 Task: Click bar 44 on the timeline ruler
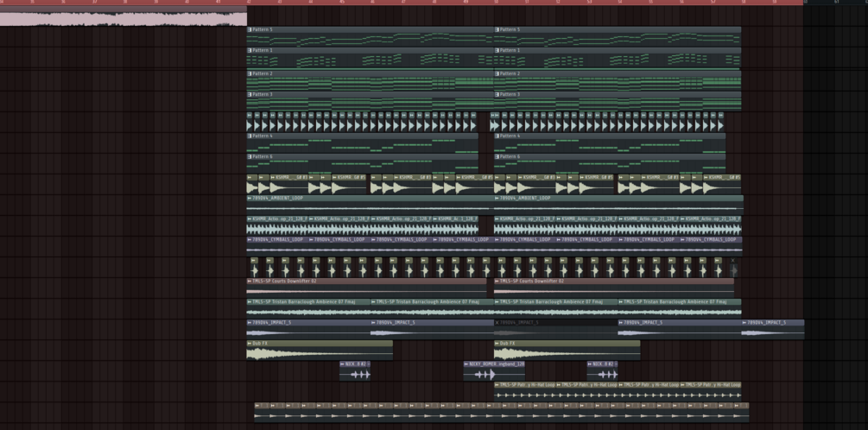311,3
